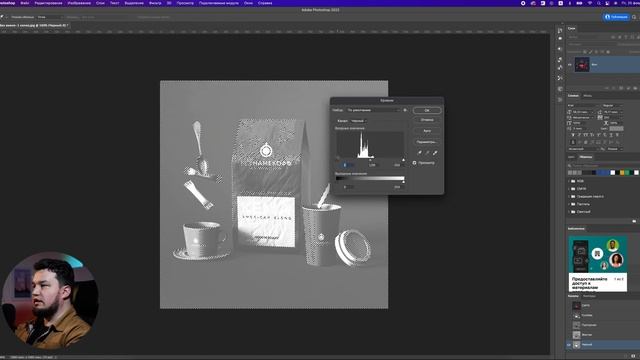Filter layers by pixel type
Image resolution: width=640 pixels, height=360 pixels.
(x=613, y=37)
